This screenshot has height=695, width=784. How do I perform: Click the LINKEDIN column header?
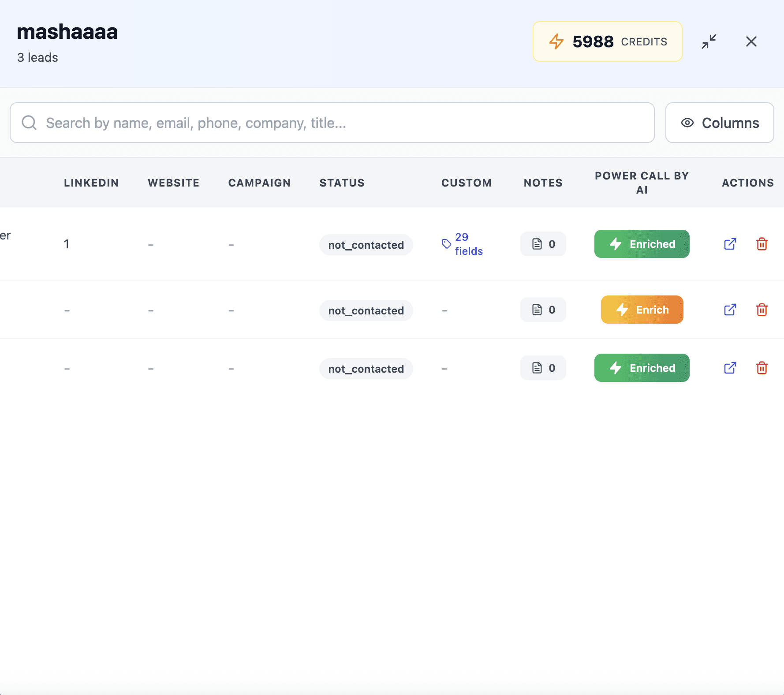(x=91, y=182)
